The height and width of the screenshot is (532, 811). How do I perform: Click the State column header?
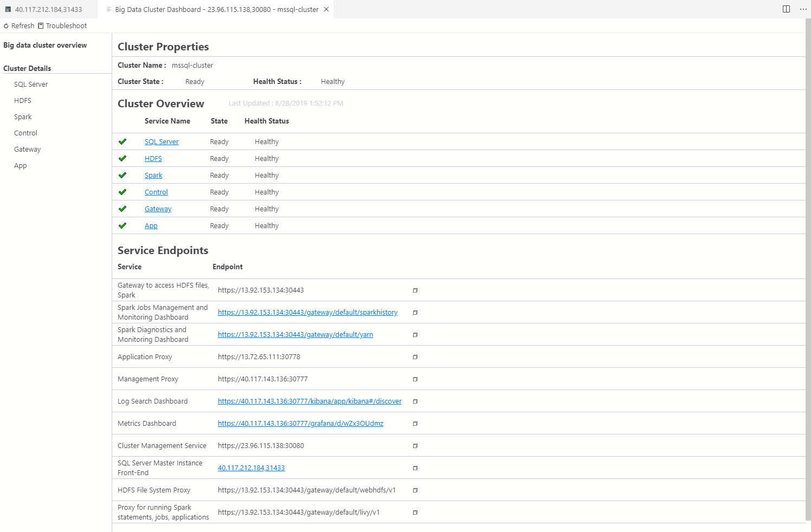[219, 121]
